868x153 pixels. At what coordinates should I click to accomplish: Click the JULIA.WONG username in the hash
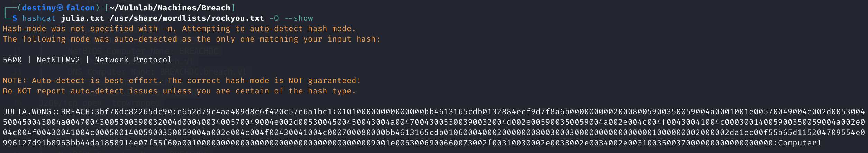coord(27,112)
